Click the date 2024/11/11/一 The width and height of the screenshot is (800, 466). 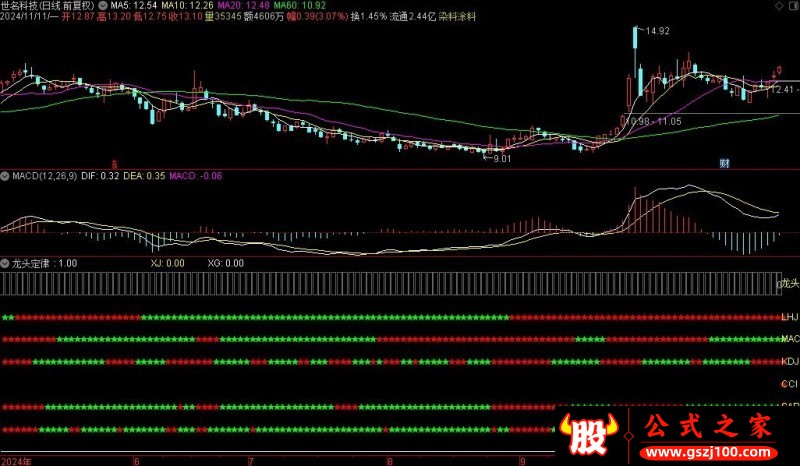pyautogui.click(x=29, y=17)
